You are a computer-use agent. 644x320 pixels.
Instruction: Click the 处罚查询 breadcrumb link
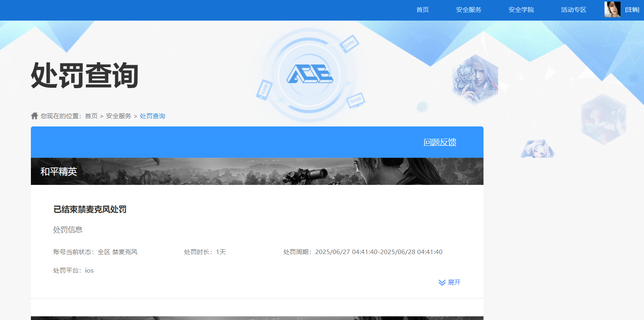point(152,116)
